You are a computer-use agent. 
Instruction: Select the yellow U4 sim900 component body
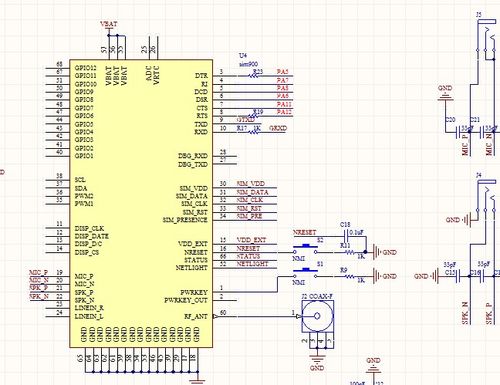141,203
